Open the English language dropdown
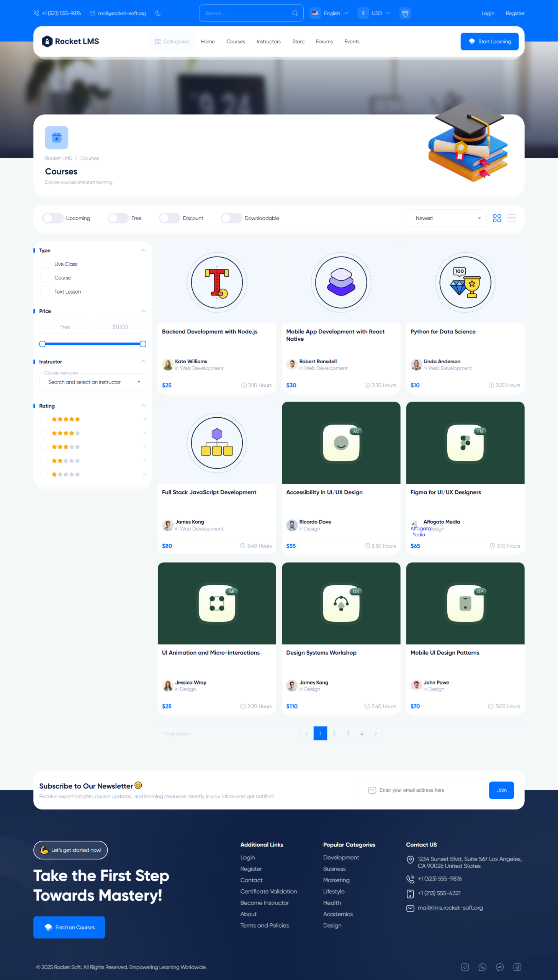Image resolution: width=558 pixels, height=980 pixels. 330,13
